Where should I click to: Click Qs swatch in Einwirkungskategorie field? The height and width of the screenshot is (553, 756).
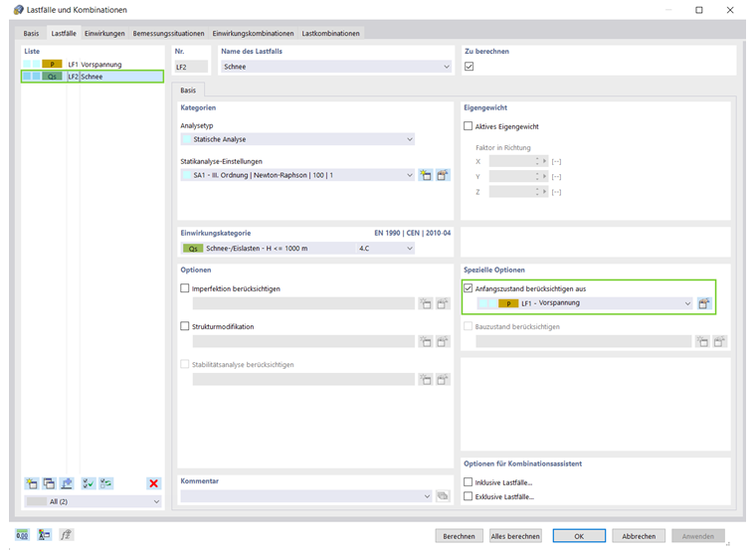(x=193, y=249)
